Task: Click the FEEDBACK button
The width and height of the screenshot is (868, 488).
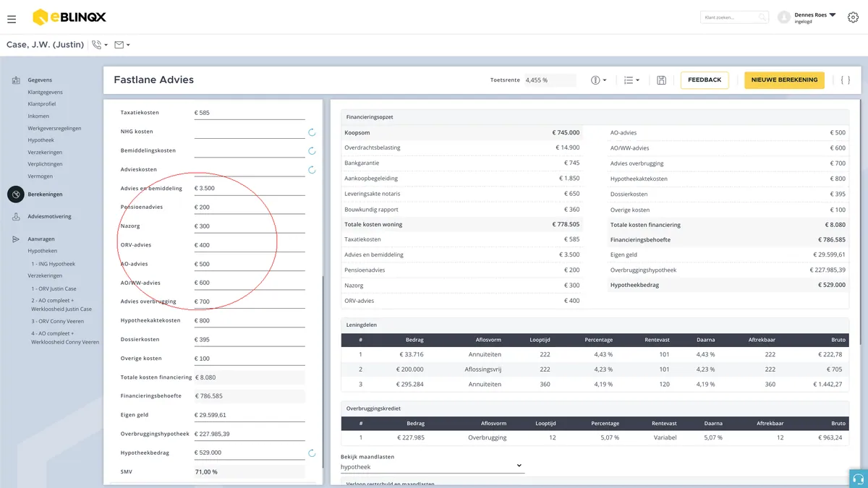Action: (705, 80)
